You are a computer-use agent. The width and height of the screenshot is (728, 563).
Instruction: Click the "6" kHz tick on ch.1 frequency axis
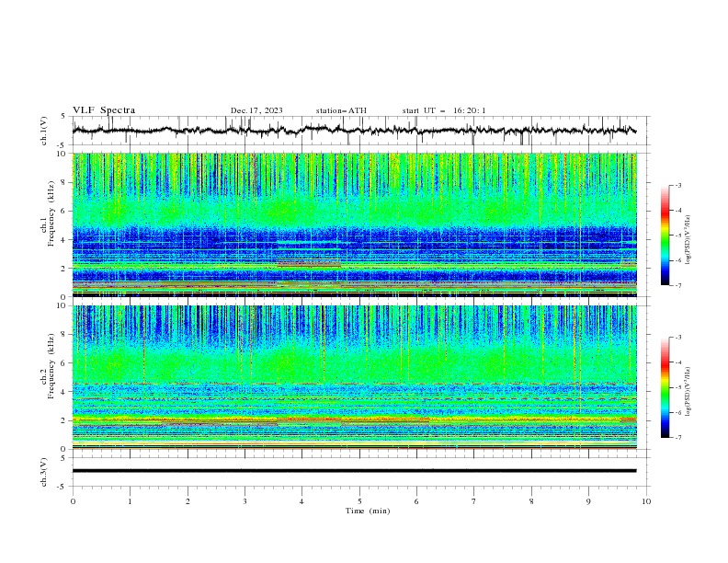[64, 211]
